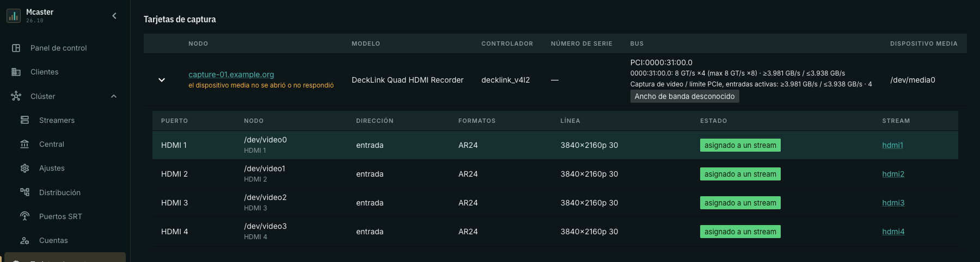Click the Mcaster logo icon
Screen dimensions: 980x262
point(14,16)
